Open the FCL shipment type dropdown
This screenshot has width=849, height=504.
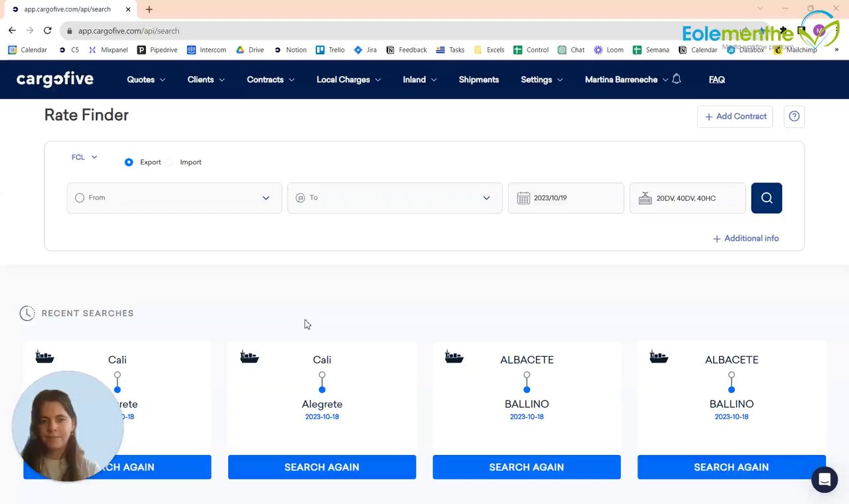point(84,157)
